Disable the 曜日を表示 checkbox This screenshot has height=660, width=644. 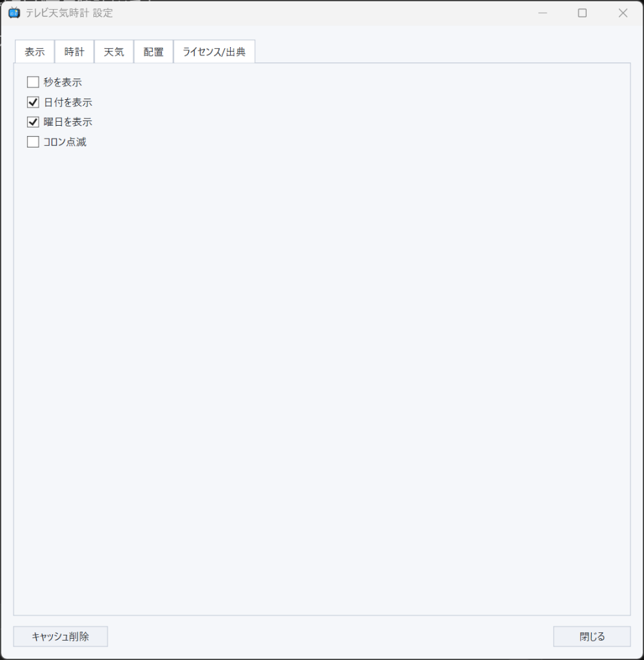(33, 122)
